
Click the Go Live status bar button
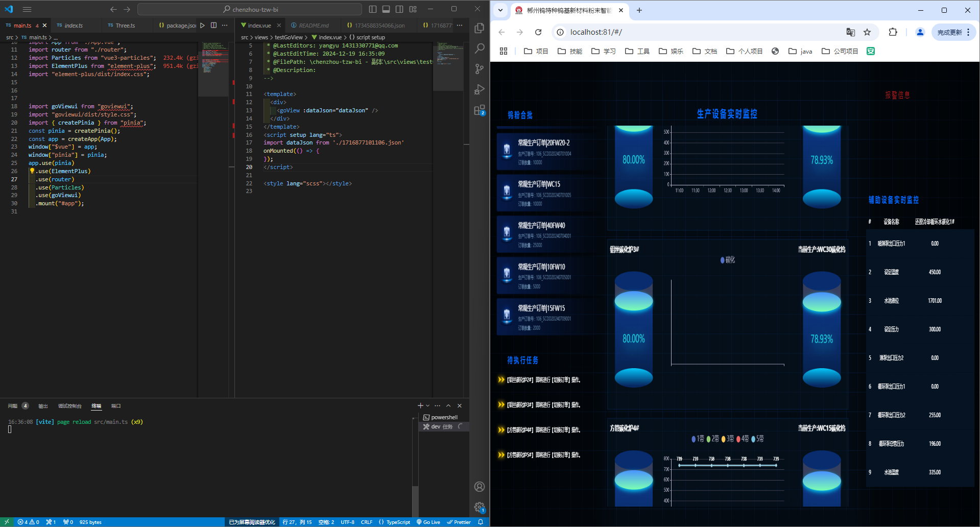pyautogui.click(x=428, y=522)
